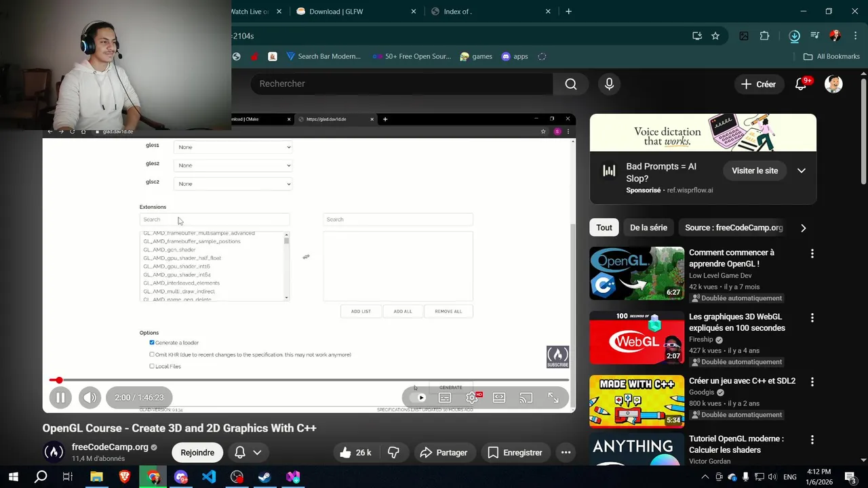This screenshot has height=488, width=868.
Task: Click the video progress bar scrubber
Action: (x=59, y=380)
